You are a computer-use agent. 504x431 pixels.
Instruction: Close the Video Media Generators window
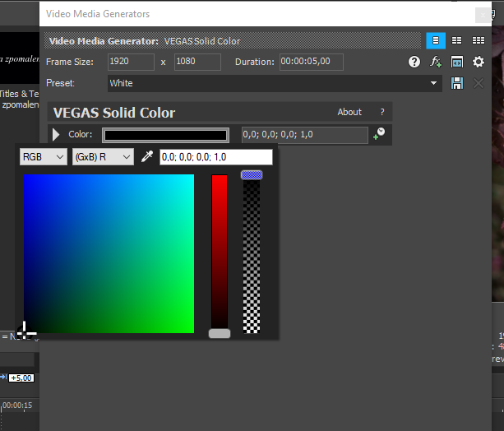click(x=483, y=15)
